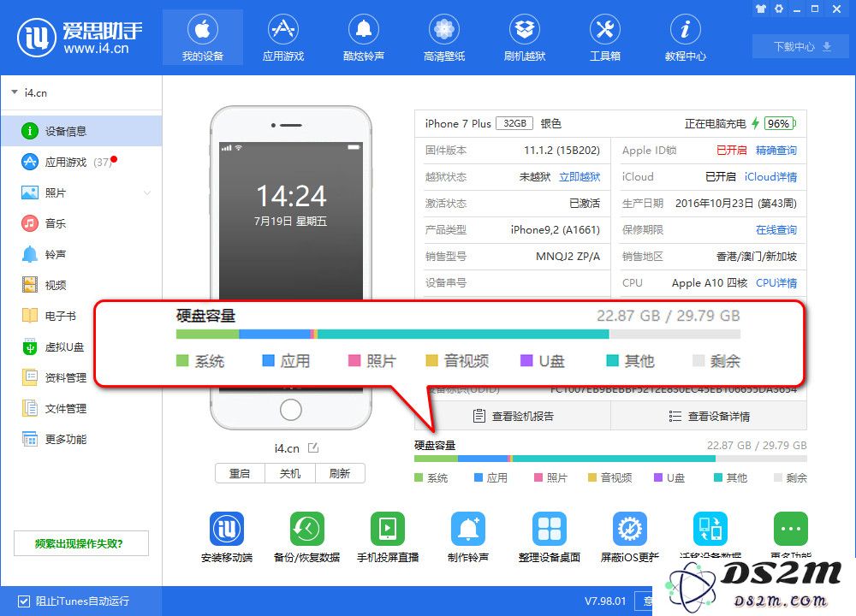Expand the 照片 sidebar chevron
This screenshot has width=856, height=616.
pos(147,192)
